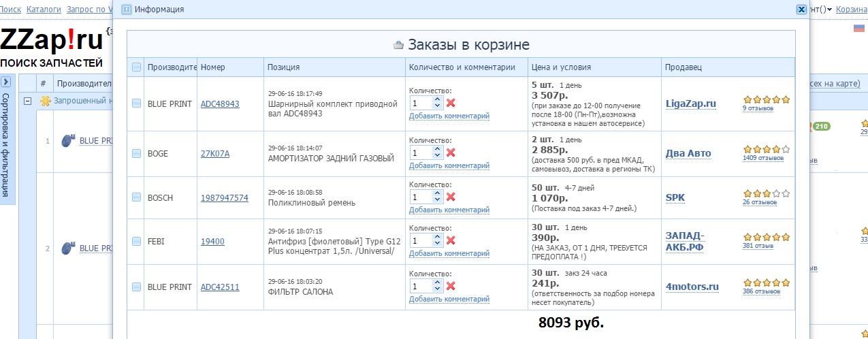Screen dimensions: 868x339
Task: Check the BLUE PRINT ADC42511 row checkbox
Action: tap(136, 287)
